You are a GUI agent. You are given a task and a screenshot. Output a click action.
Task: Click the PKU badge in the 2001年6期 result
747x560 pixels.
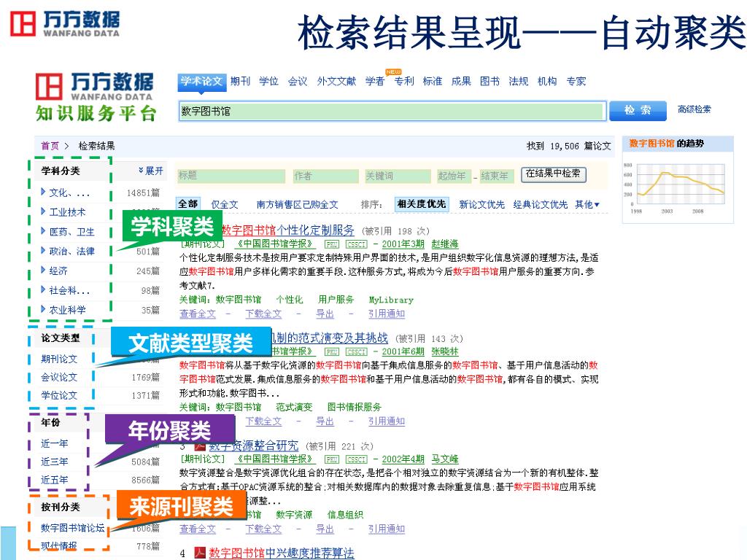[332, 352]
